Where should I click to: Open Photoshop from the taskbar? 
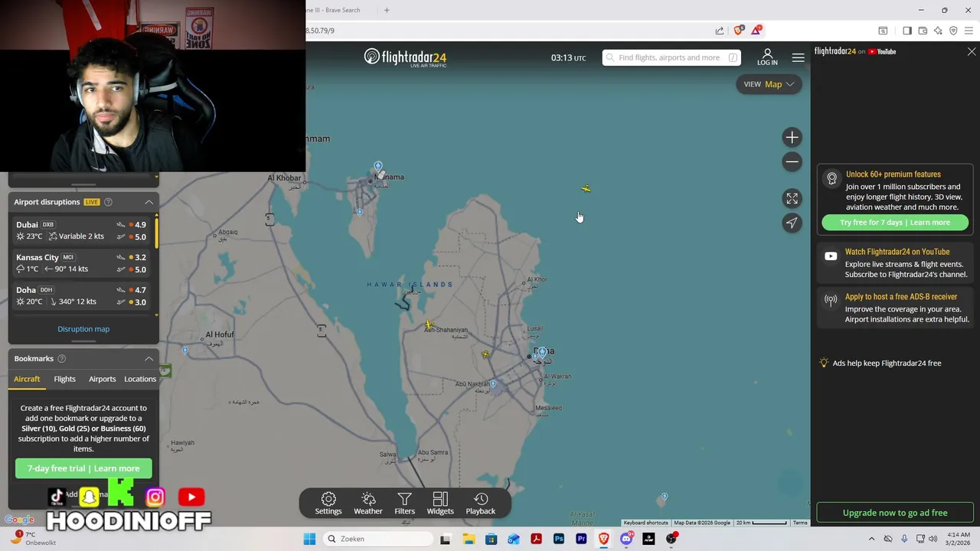click(x=559, y=539)
